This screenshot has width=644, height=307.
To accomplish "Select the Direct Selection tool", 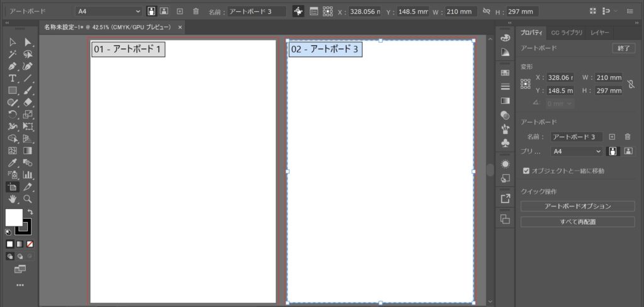I will [x=28, y=42].
